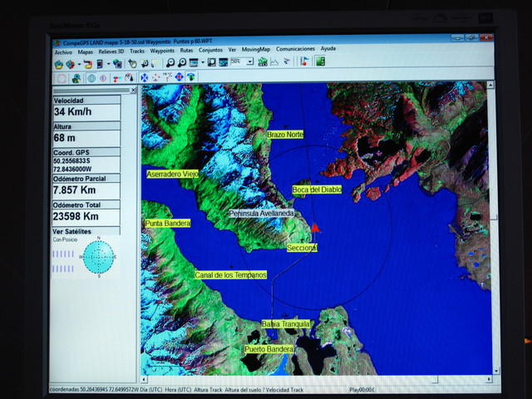Zoom in with the plus magnifier
Viewport: 532px width, 399px height.
click(x=182, y=62)
